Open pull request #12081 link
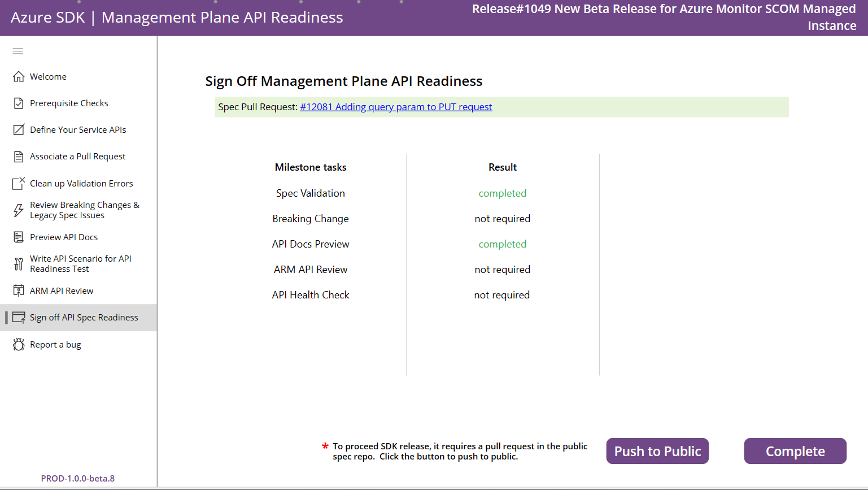Viewport: 868px width, 490px height. click(x=395, y=106)
